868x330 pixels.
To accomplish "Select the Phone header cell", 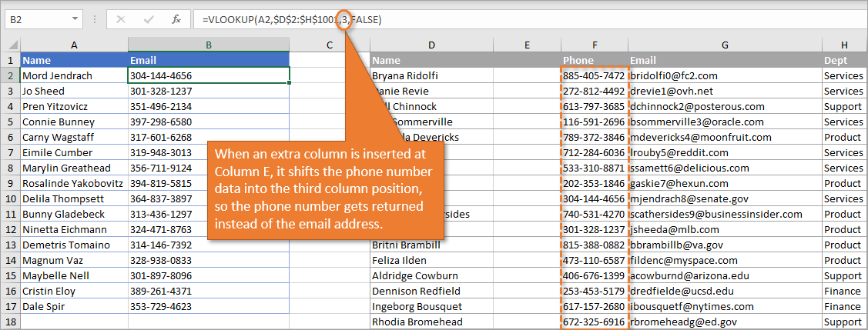I will point(594,60).
